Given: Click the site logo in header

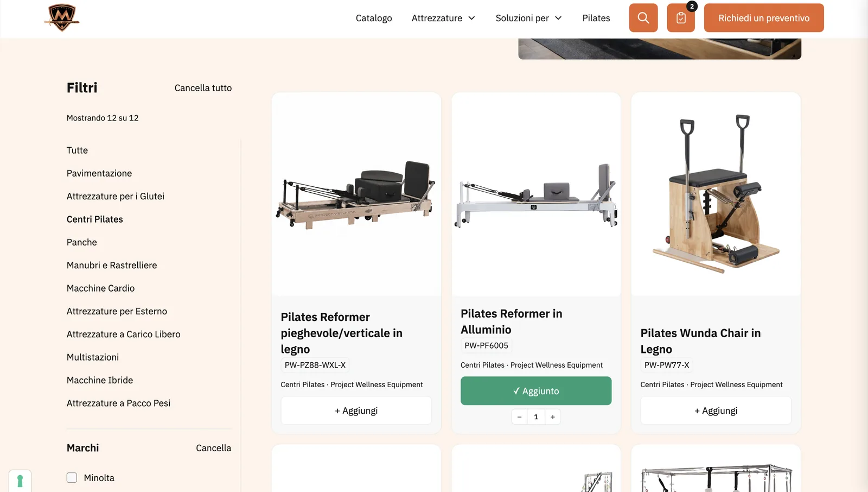Looking at the screenshot, I should (x=62, y=17).
